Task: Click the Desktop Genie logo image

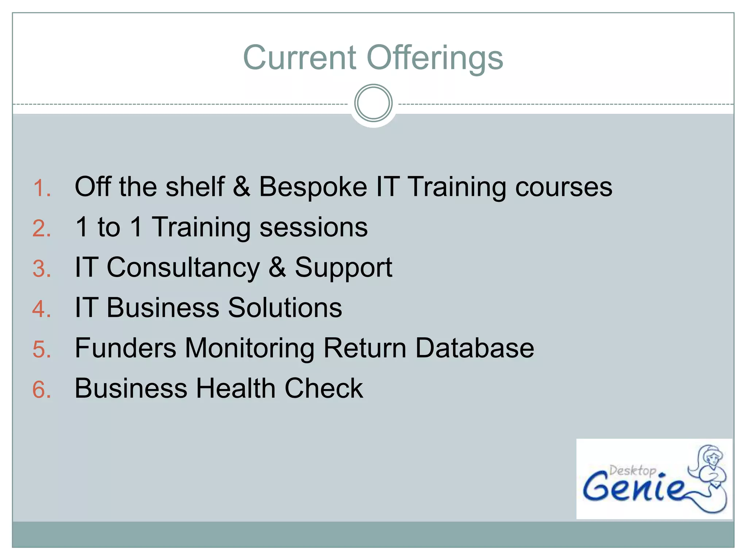Action: pos(654,478)
